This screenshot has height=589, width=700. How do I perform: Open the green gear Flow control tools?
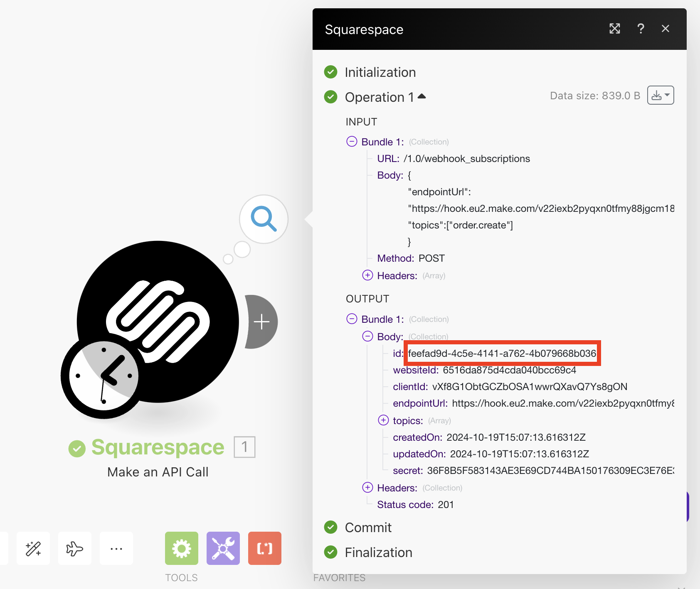(182, 548)
